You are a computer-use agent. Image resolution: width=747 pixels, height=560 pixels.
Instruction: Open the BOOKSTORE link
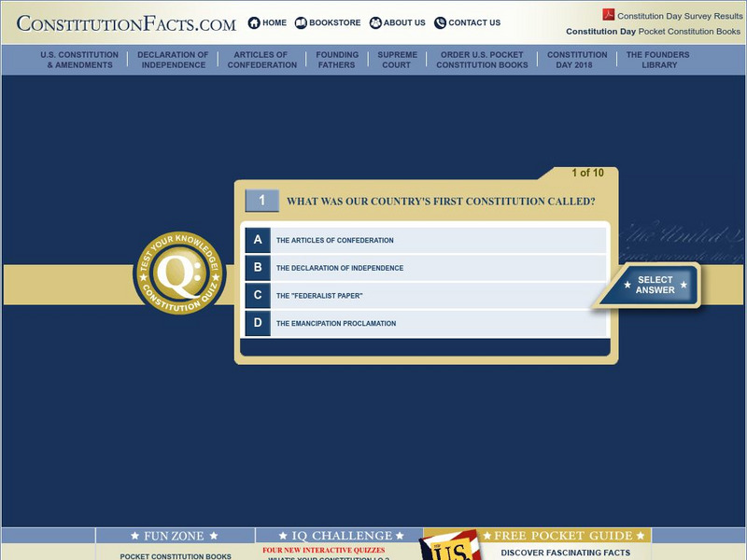(335, 22)
